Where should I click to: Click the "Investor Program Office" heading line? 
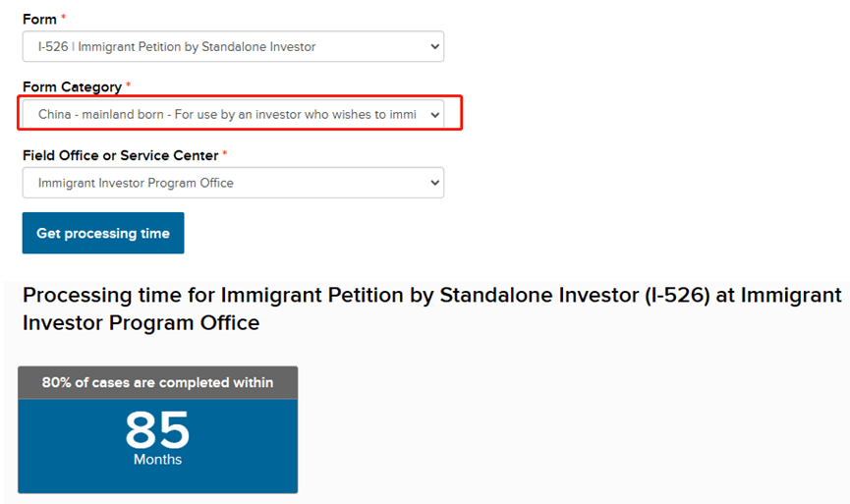141,322
